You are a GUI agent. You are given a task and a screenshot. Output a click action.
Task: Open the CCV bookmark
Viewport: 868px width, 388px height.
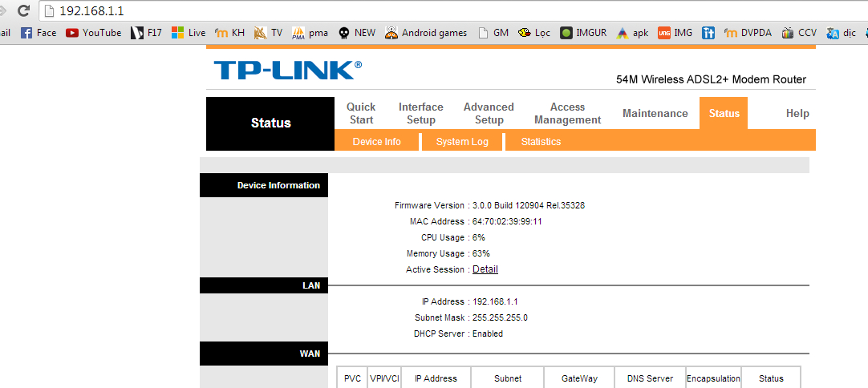[799, 33]
